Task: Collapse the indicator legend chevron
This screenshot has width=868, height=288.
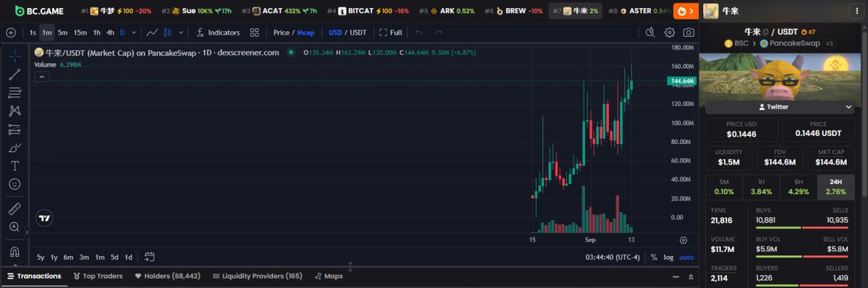Action: point(41,77)
